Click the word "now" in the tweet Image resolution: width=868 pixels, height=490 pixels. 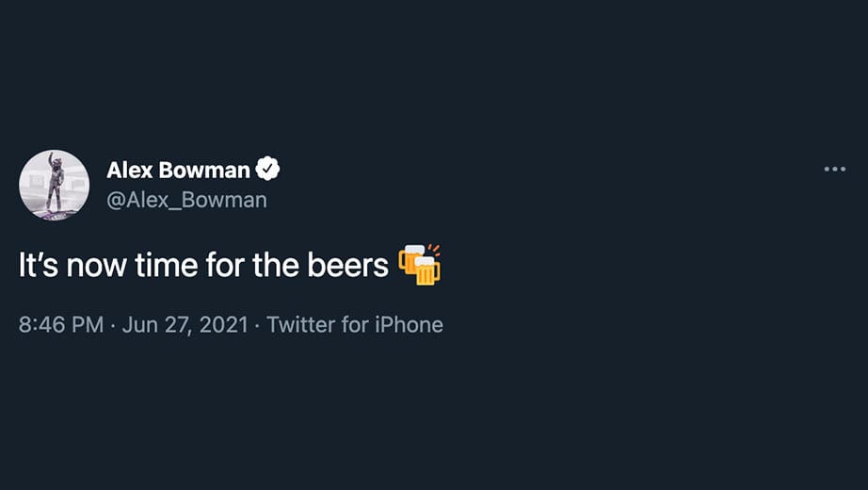tap(96, 266)
